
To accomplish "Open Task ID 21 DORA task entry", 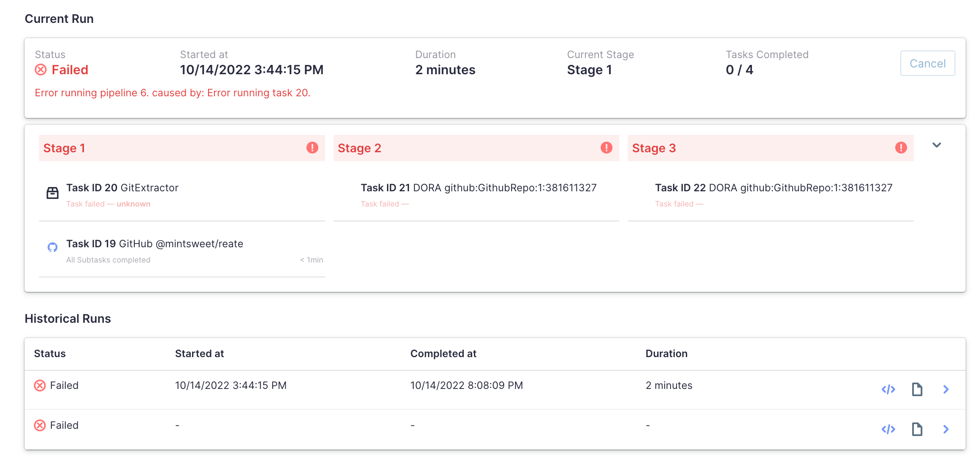I will click(x=478, y=188).
